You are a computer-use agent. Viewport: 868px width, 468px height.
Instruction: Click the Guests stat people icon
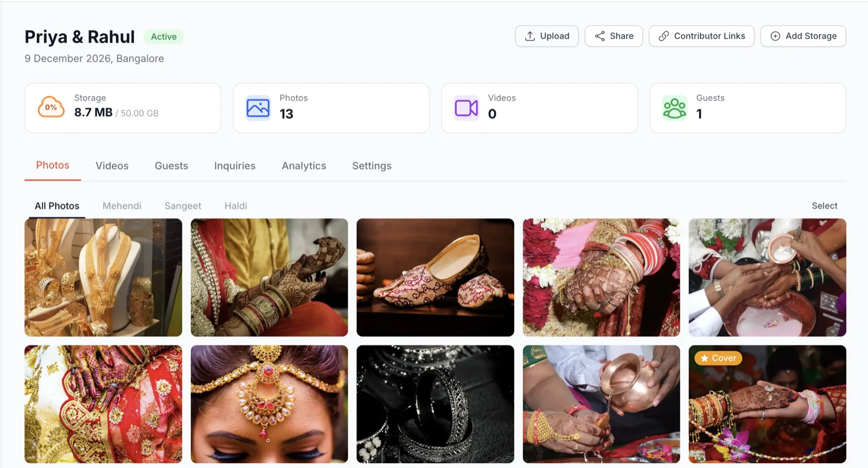click(674, 107)
